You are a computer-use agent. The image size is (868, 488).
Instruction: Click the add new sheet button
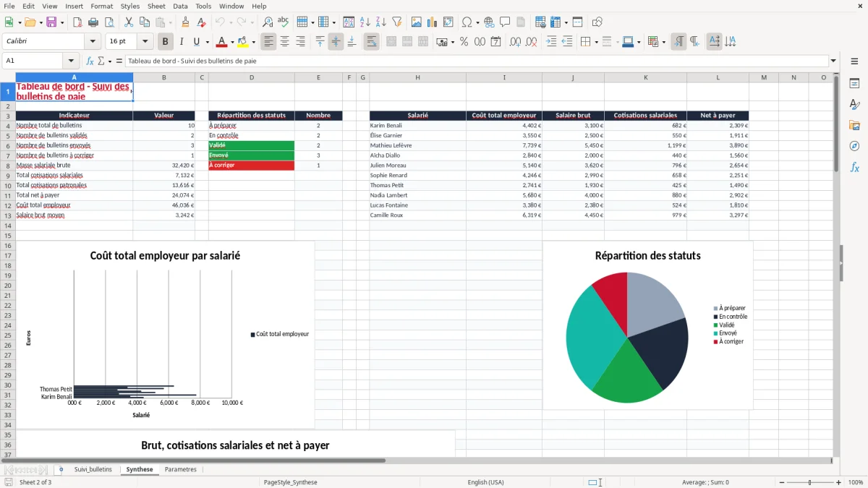click(x=61, y=470)
